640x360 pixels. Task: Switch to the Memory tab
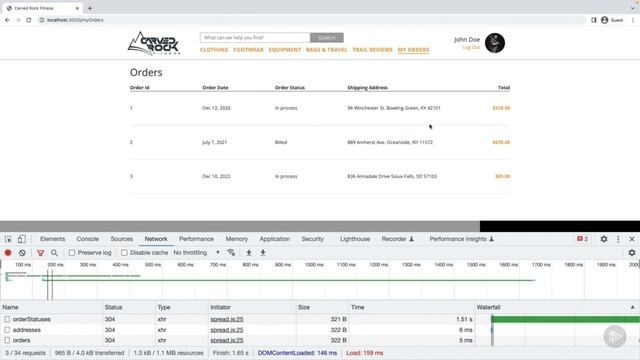(237, 239)
